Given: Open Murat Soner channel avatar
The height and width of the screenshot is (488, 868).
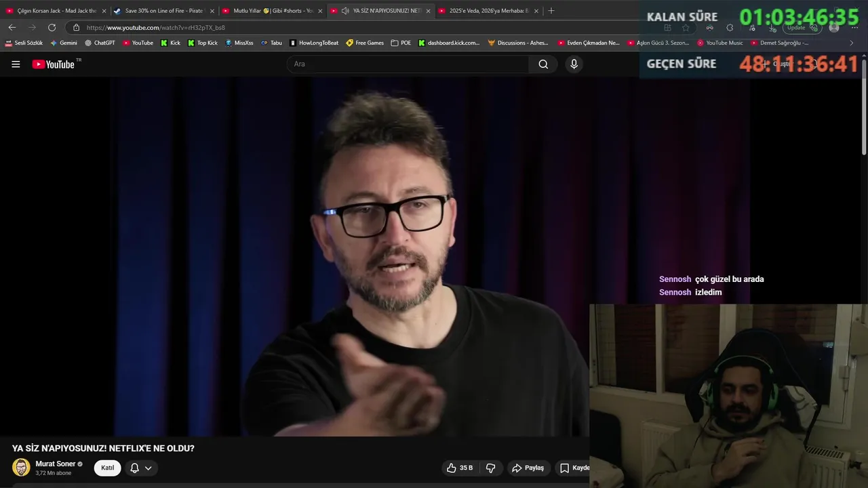Looking at the screenshot, I should tap(21, 468).
